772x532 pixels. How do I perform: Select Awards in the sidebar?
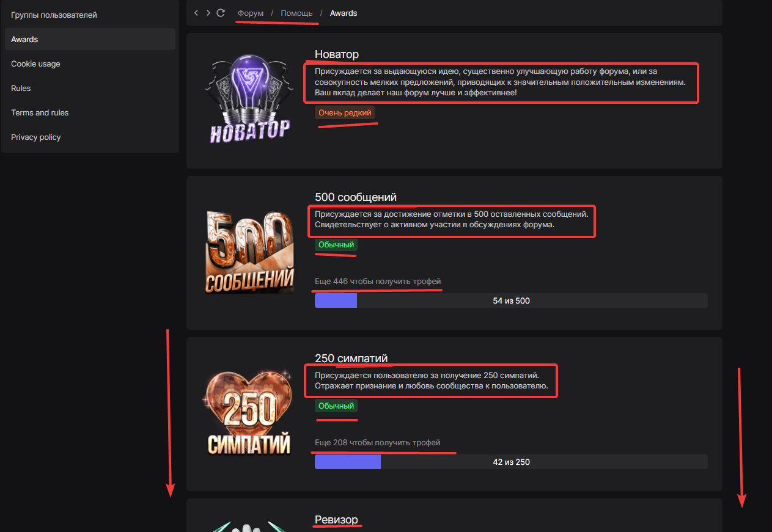click(x=89, y=39)
